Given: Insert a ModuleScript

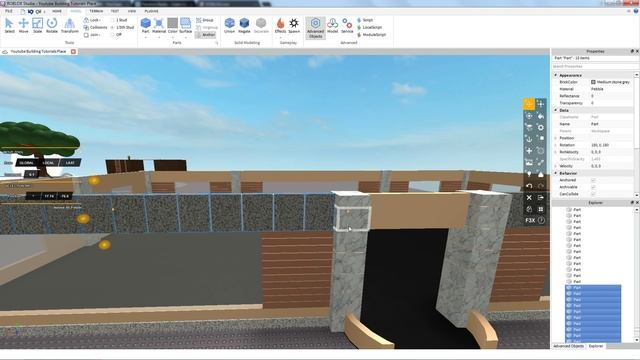Looking at the screenshot, I should click(x=371, y=35).
